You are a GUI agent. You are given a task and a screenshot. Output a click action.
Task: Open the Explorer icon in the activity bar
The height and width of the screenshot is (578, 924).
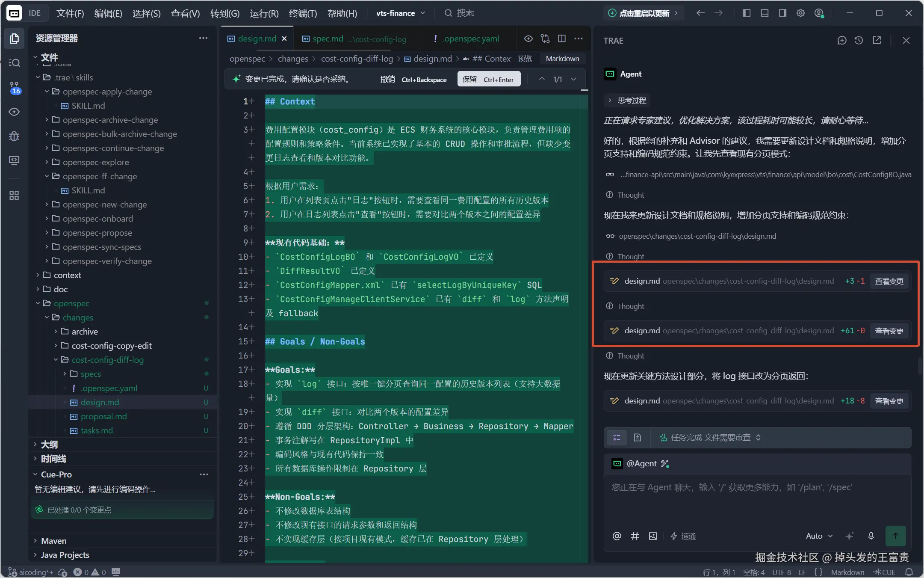(14, 39)
